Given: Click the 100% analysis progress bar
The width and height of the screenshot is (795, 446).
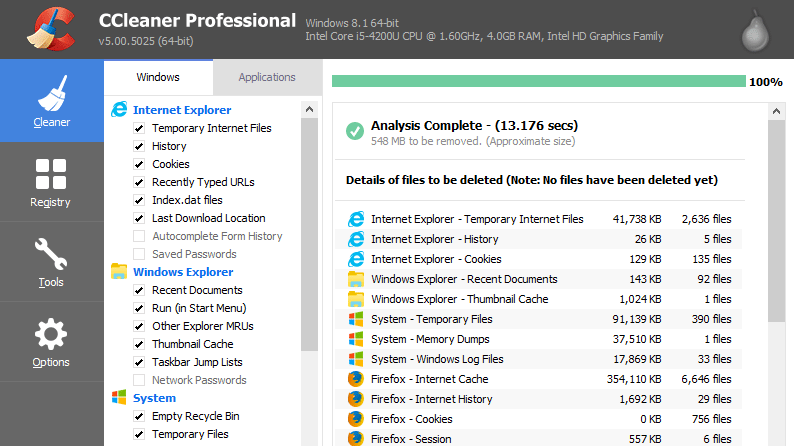Looking at the screenshot, I should click(x=538, y=82).
